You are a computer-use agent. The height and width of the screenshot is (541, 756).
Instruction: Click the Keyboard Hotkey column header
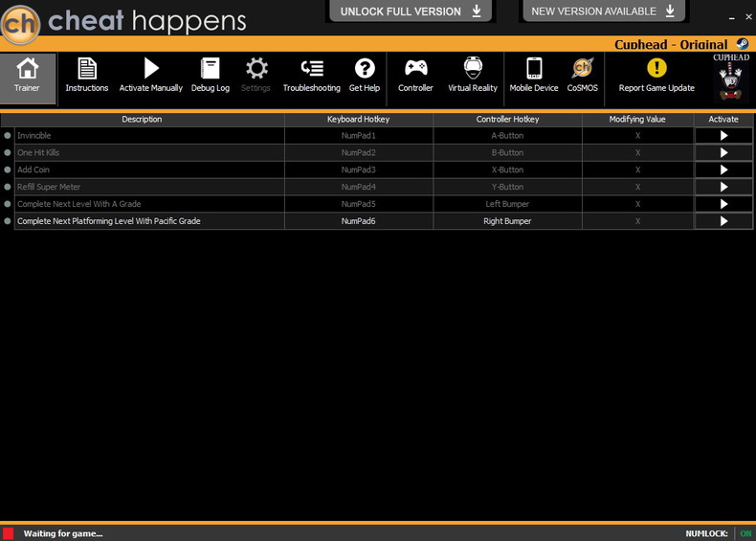(358, 119)
